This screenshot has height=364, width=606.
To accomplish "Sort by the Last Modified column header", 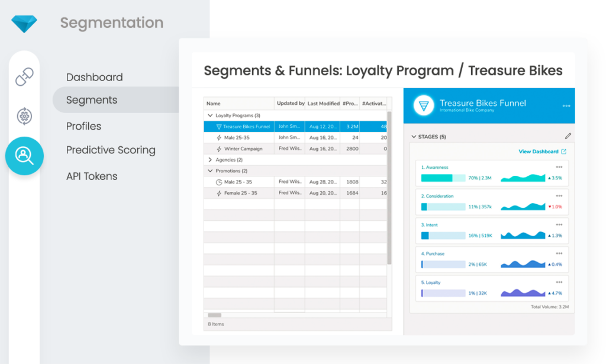I will (x=323, y=104).
